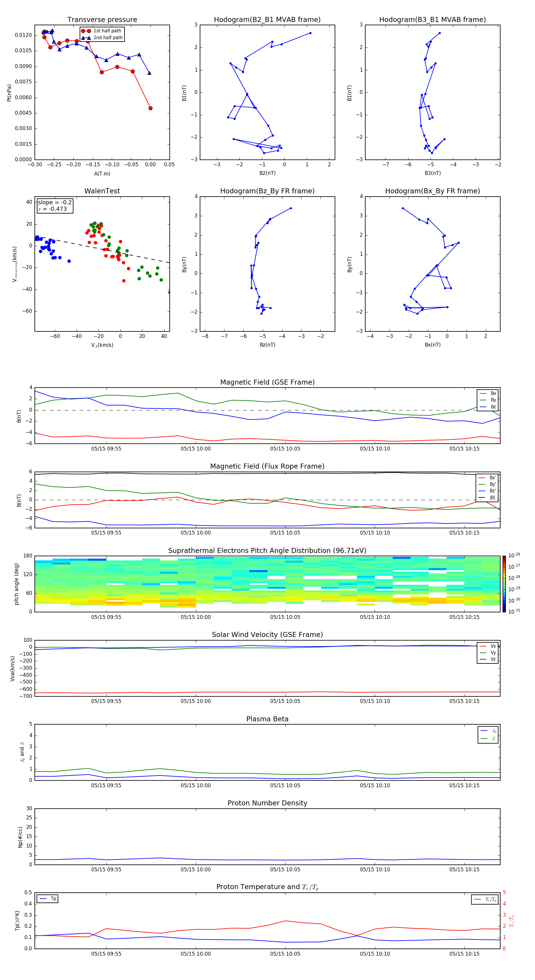Image resolution: width=535 pixels, height=980 pixels.
Task: Click the 'slope = -0.2' annotation
Action: pos(55,203)
